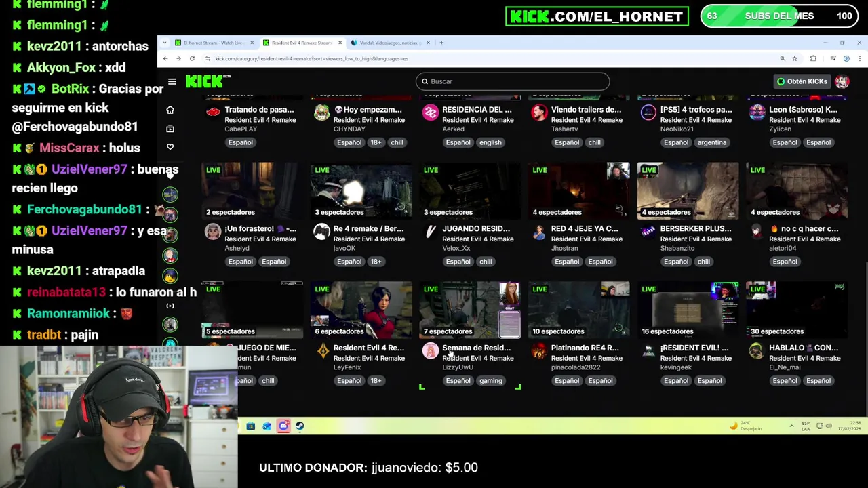The height and width of the screenshot is (488, 868).
Task: Click LeyFenix channel avatar
Action: point(321,351)
